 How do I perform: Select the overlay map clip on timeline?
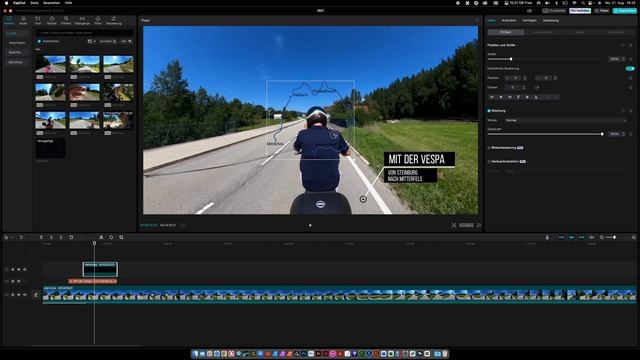(x=100, y=269)
